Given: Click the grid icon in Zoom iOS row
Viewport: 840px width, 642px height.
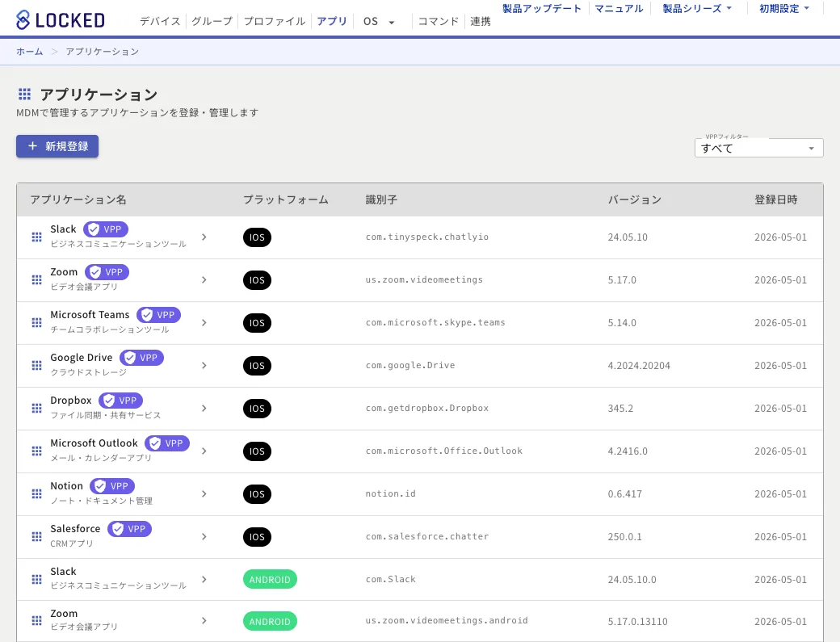Looking at the screenshot, I should click(x=36, y=279).
